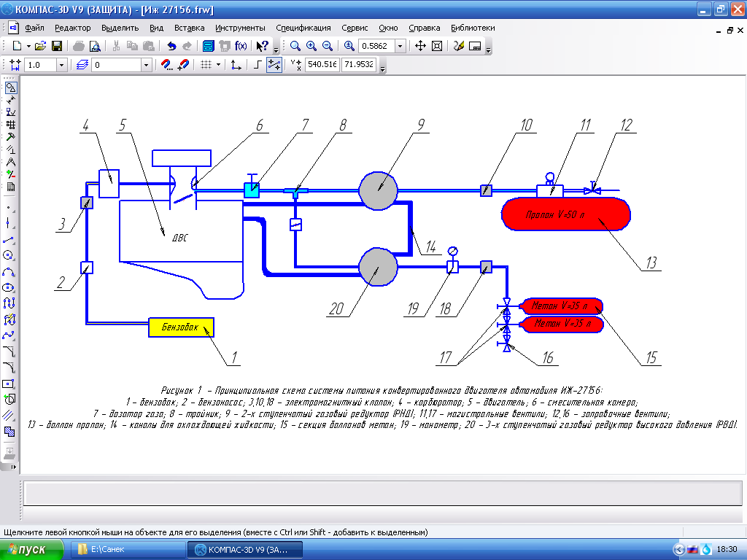Select the Ellipse tool
The width and height of the screenshot is (747, 560).
pyautogui.click(x=9, y=287)
